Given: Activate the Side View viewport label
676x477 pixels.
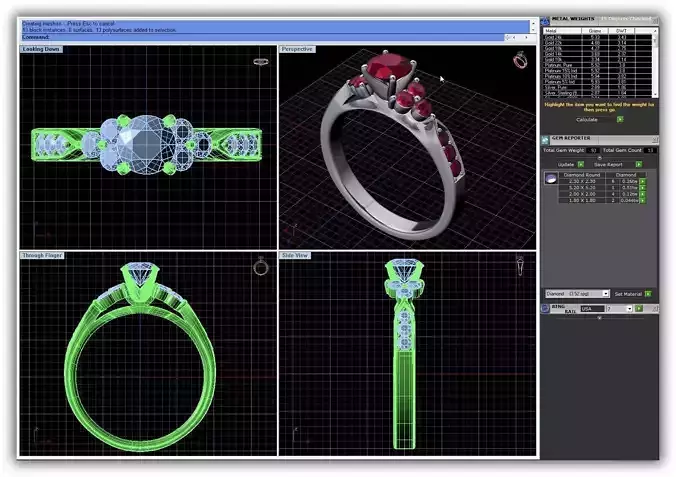Looking at the screenshot, I should coord(295,255).
